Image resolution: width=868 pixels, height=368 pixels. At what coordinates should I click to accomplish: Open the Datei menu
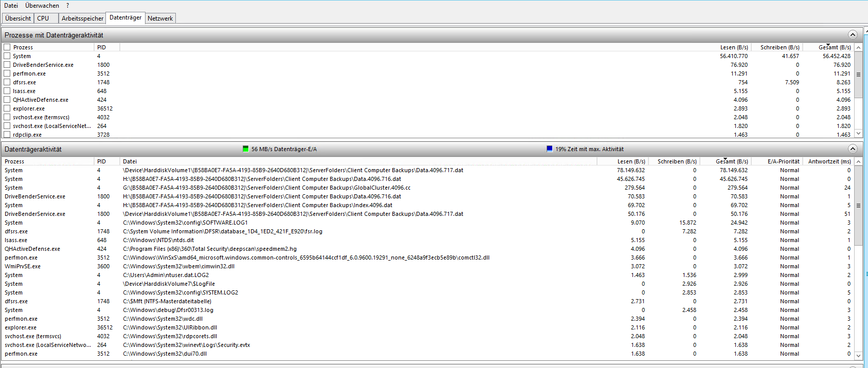click(x=11, y=6)
